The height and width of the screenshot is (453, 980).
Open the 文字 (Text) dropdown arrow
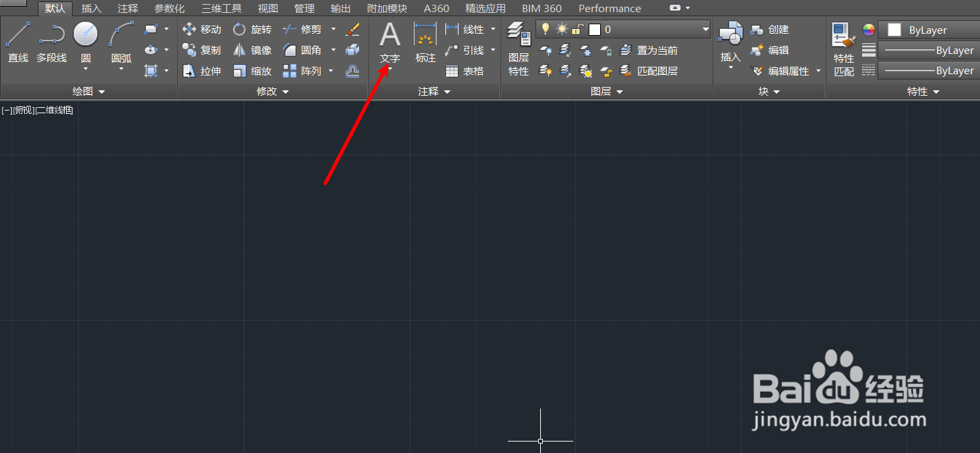(x=390, y=68)
